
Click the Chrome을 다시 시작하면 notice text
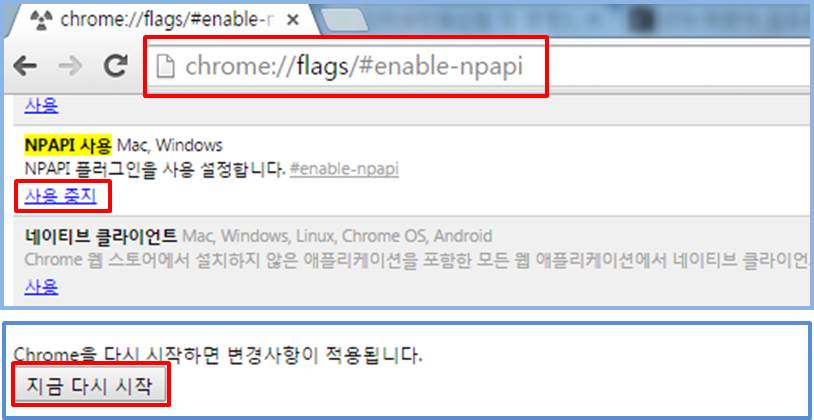(218, 355)
